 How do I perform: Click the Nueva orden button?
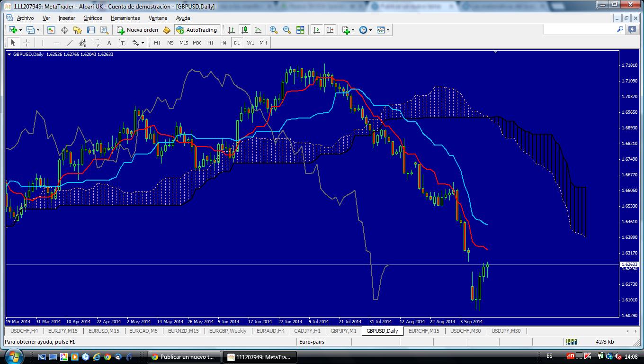[138, 30]
